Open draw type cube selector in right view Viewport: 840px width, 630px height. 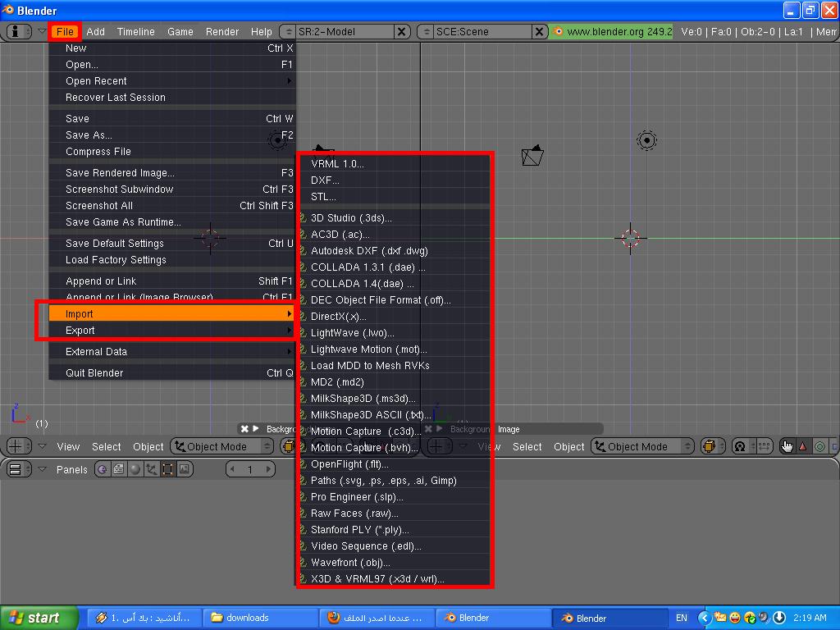711,446
